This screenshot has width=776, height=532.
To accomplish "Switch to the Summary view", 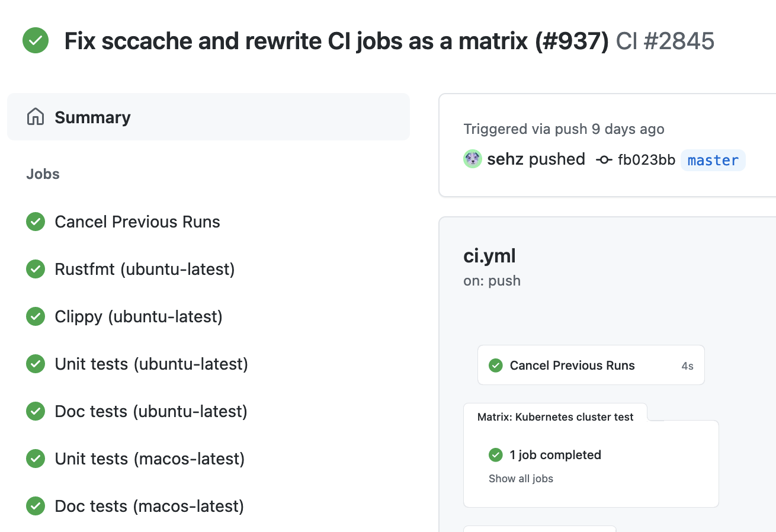I will (x=92, y=117).
